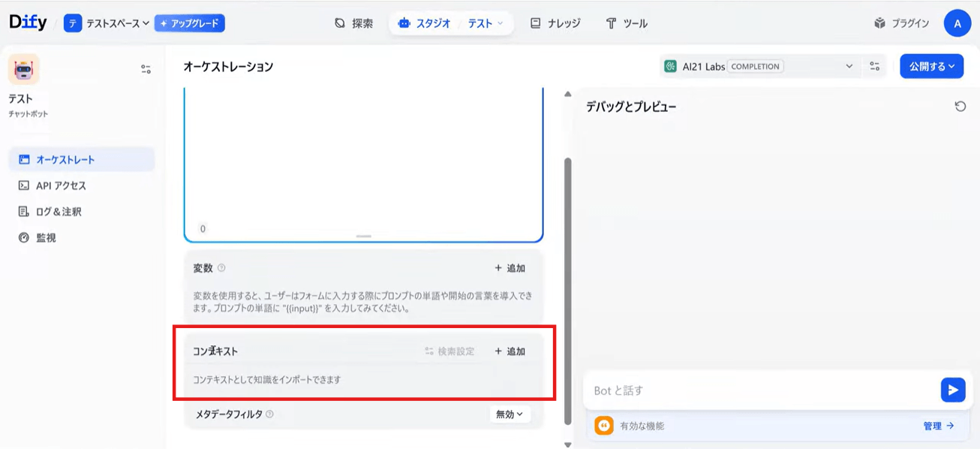This screenshot has width=980, height=449.
Task: Open the 探索 tab
Action: coord(354,23)
